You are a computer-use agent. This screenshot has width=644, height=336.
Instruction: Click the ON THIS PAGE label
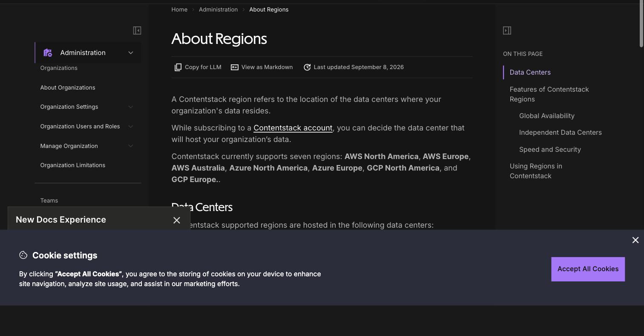[523, 54]
